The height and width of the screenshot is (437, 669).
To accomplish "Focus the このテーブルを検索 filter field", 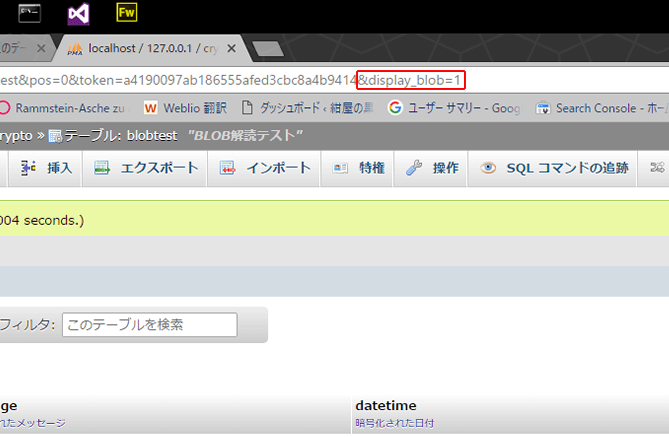I will pos(150,325).
